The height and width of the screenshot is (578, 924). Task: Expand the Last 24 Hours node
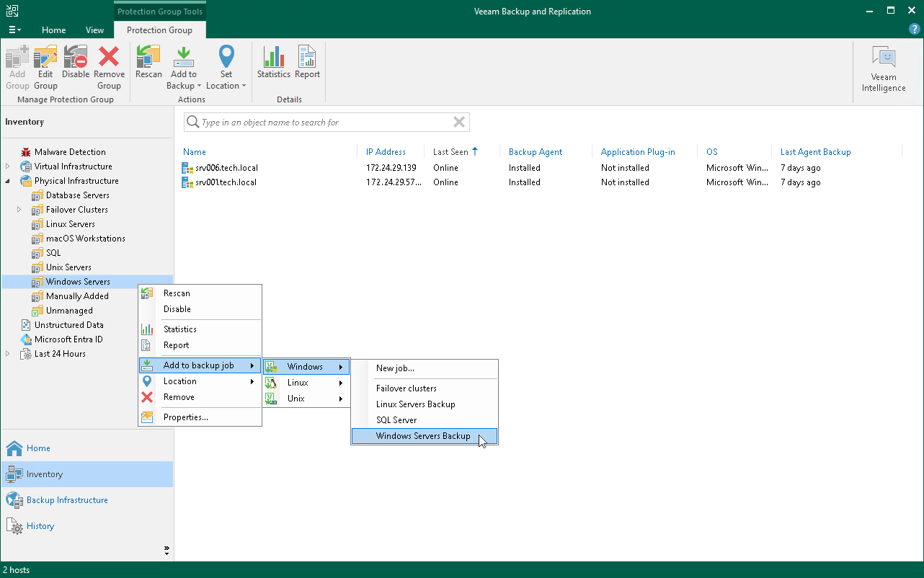[8, 354]
